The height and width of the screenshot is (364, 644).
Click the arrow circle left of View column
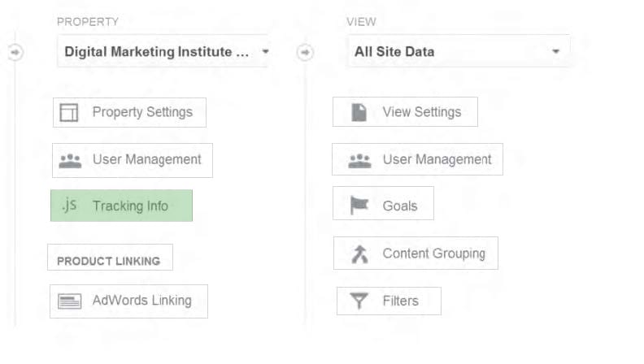(x=305, y=52)
